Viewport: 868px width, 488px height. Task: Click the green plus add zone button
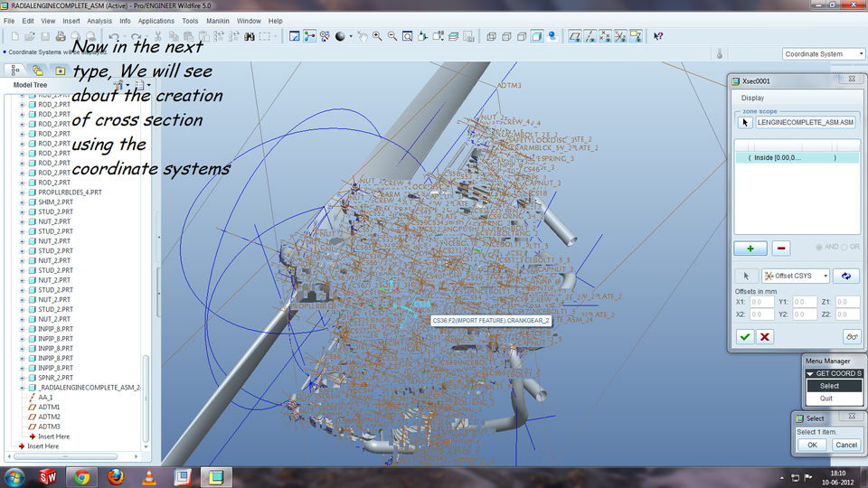(x=750, y=248)
